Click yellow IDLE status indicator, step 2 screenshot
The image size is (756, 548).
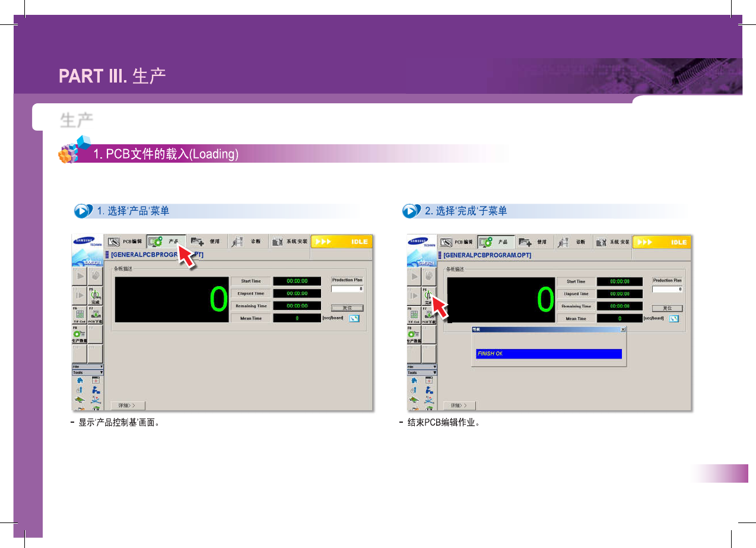pos(662,242)
